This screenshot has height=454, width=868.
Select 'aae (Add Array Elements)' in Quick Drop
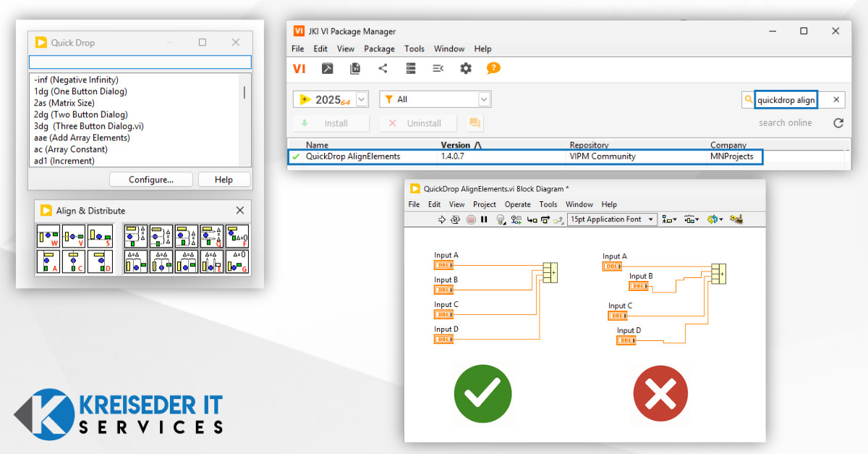[82, 138]
